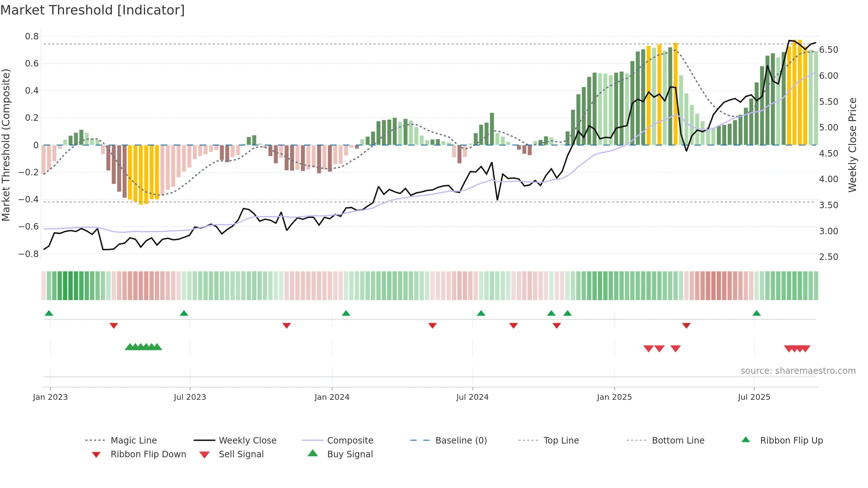Click the −0.8 left axis tick label

coord(29,254)
